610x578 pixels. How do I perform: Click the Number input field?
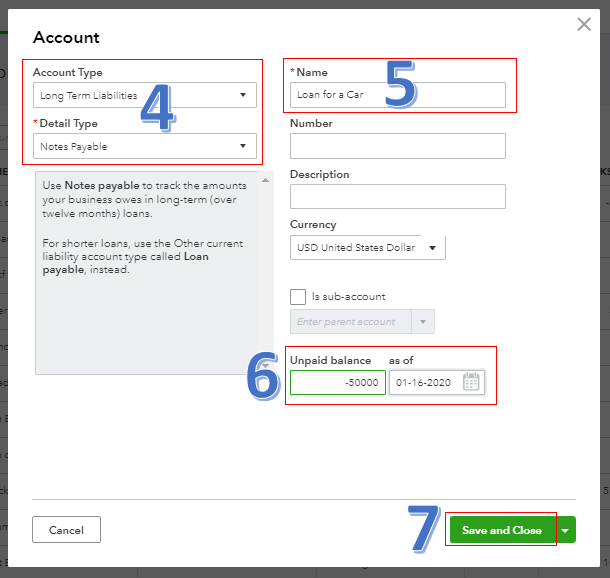pyautogui.click(x=398, y=146)
